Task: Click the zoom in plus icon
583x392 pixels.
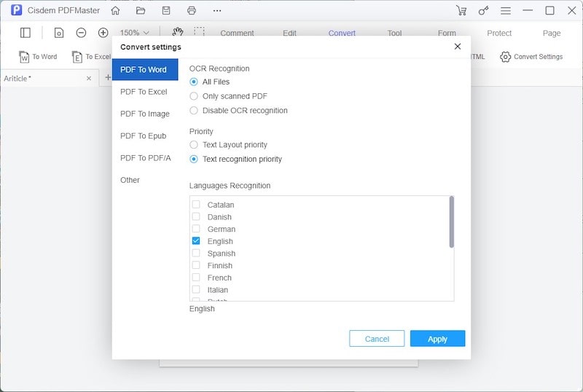Action: tap(103, 33)
